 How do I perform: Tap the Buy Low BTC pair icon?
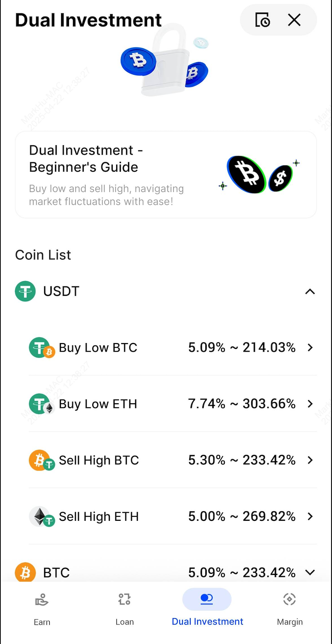(x=42, y=348)
